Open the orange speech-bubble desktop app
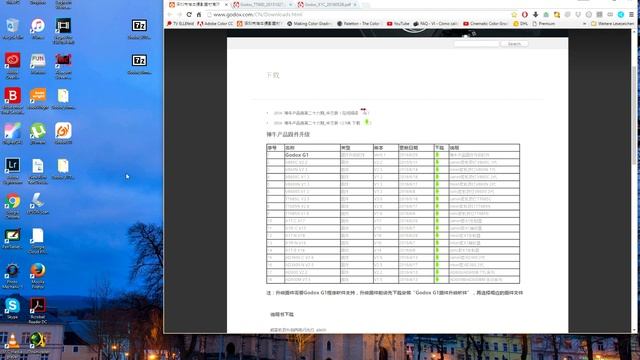Screen dimensions: 640x360 tap(38, 97)
